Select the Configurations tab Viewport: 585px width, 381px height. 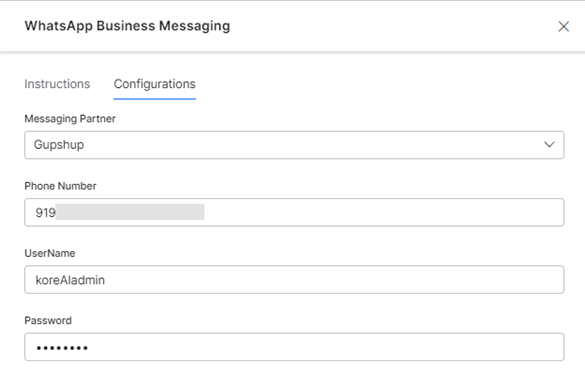pyautogui.click(x=154, y=84)
